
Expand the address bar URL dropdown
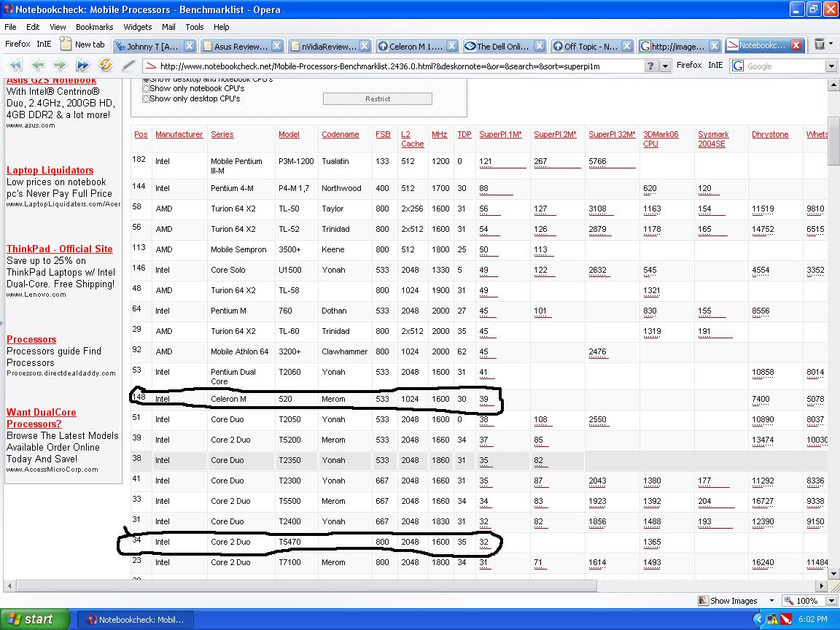click(665, 66)
